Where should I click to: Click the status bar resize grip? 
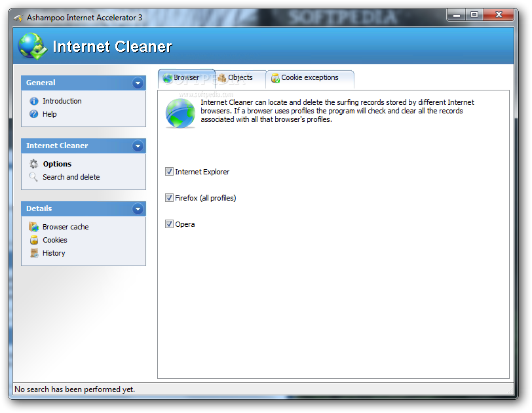tap(510, 391)
